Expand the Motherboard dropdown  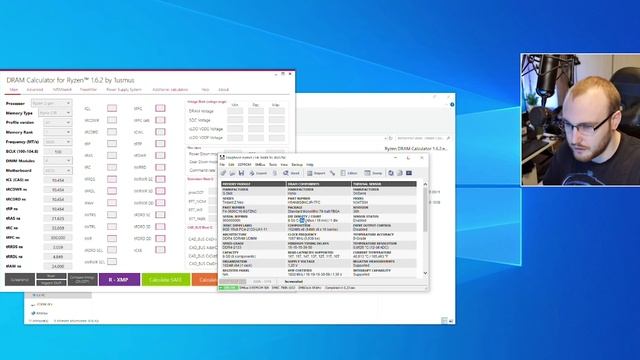point(58,170)
